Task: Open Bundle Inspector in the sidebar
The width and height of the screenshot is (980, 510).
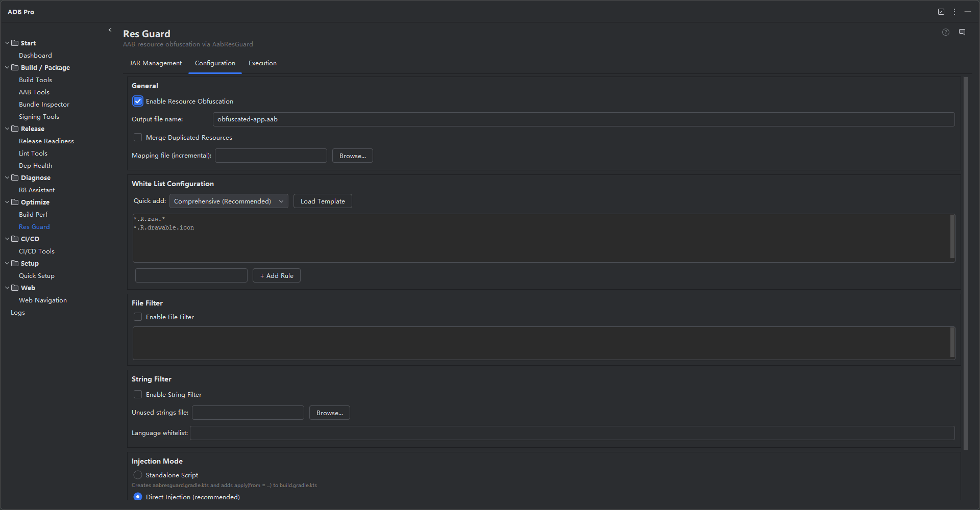Action: pyautogui.click(x=44, y=104)
